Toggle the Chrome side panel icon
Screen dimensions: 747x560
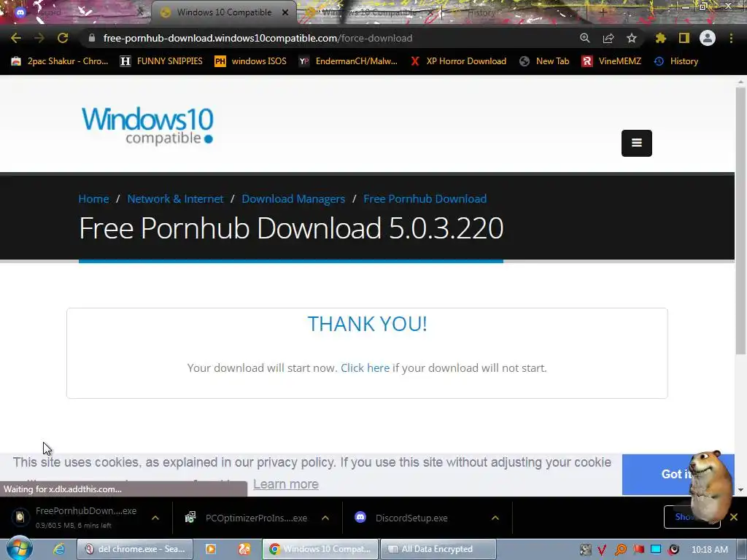684,38
